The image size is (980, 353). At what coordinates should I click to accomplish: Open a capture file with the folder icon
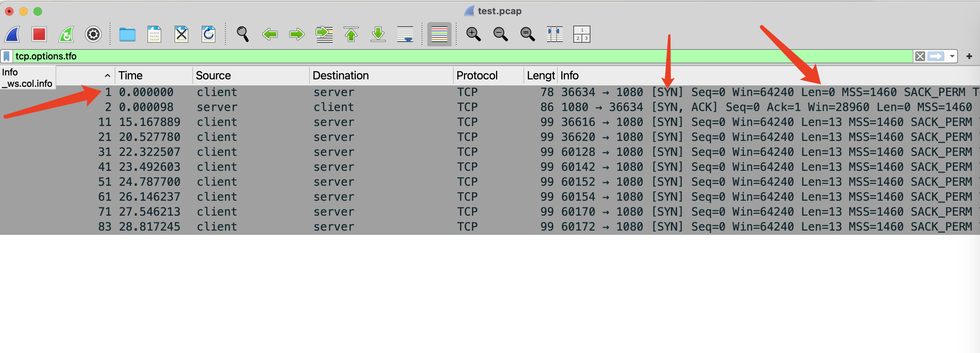click(127, 35)
